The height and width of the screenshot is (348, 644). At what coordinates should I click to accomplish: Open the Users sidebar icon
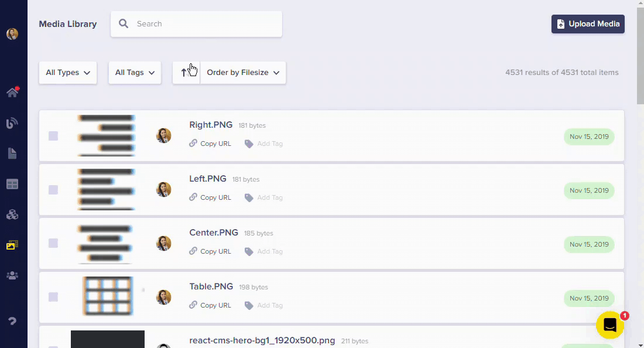12,275
